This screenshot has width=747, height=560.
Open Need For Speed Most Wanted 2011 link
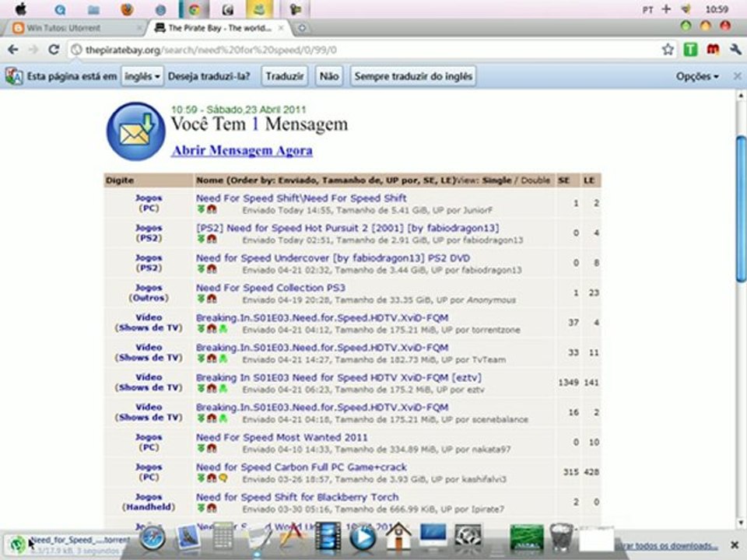click(x=282, y=437)
